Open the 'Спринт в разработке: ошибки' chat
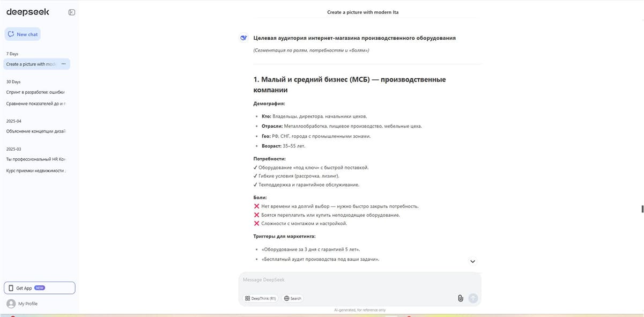644x317 pixels. click(35, 92)
